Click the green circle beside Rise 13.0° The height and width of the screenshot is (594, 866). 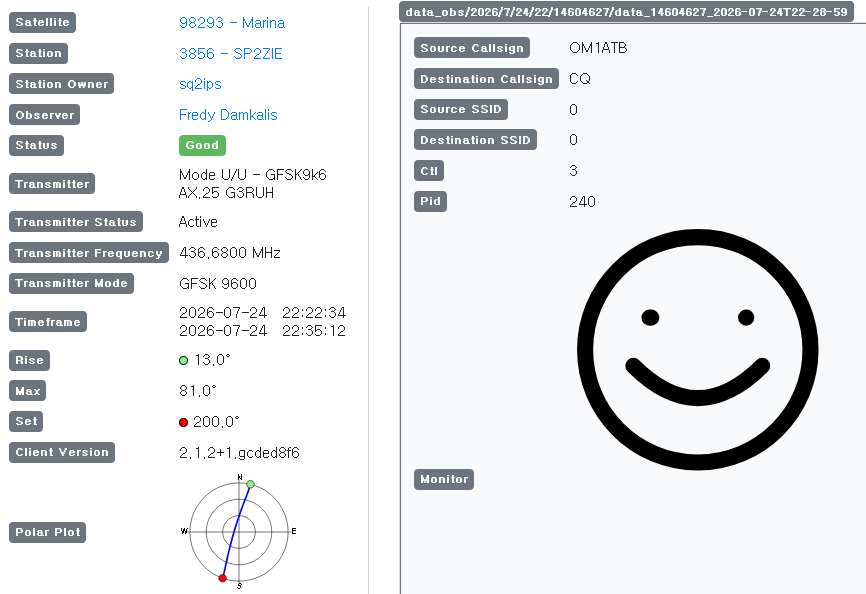[184, 360]
